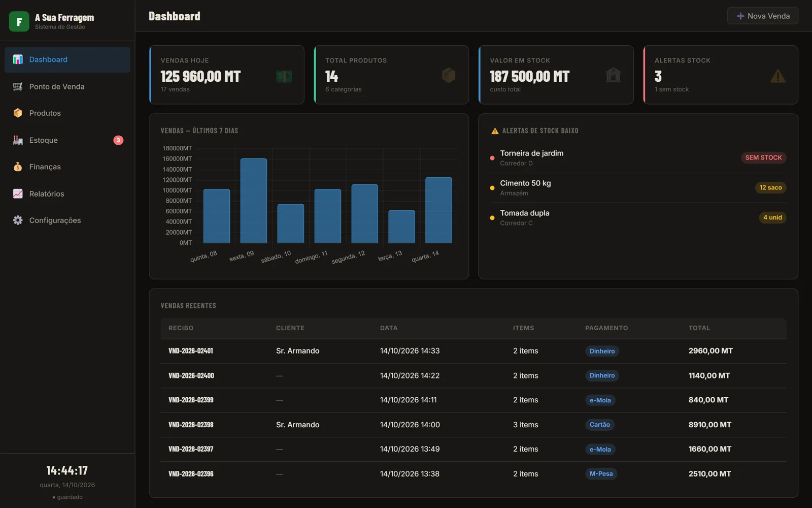812x508 pixels.
Task: Click the plus icon on Nova Venda
Action: (740, 16)
